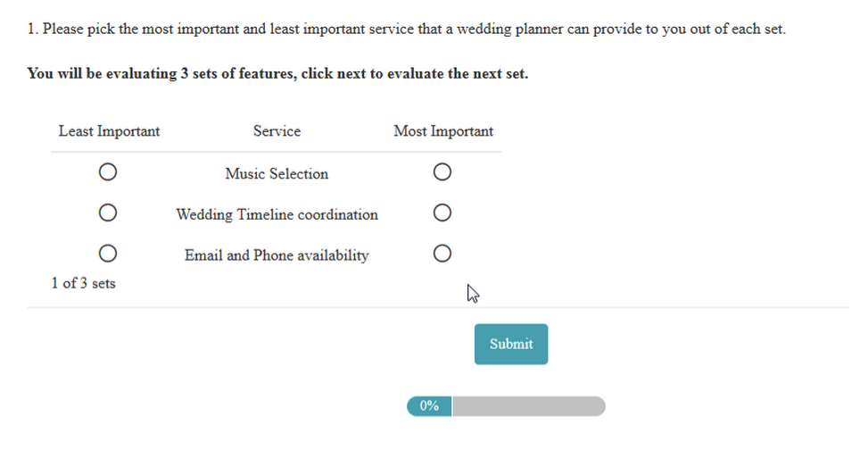Click the horizontal divider above Submit
This screenshot has width=868, height=450.
coord(437,307)
